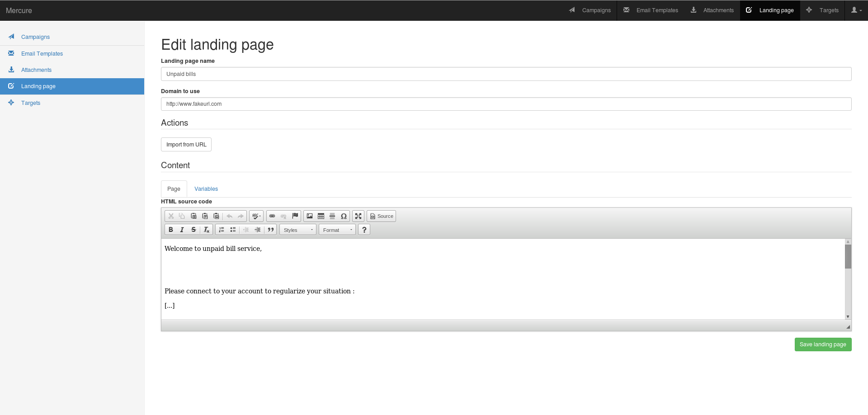Image resolution: width=868 pixels, height=415 pixels.
Task: Click the Redo arrow icon
Action: coord(241,216)
